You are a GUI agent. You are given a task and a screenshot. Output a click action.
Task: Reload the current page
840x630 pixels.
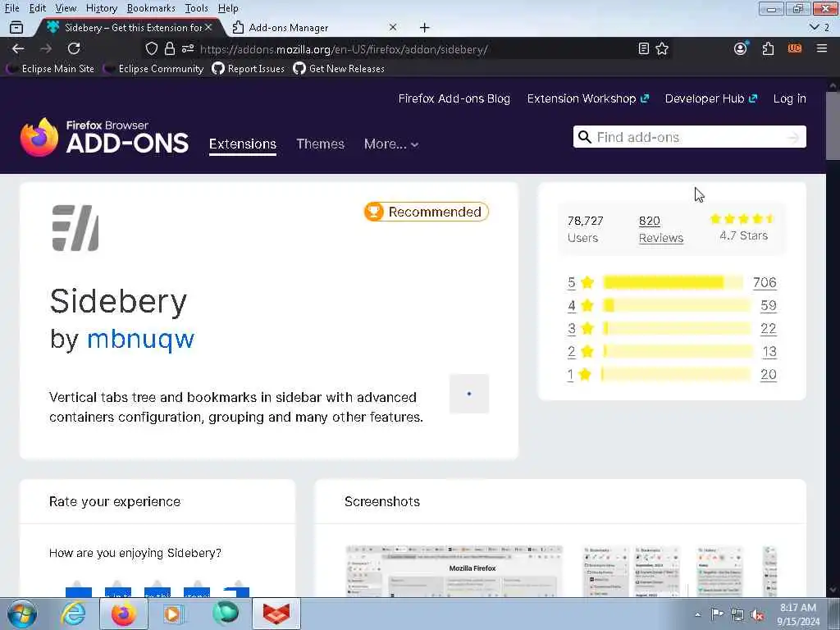74,48
